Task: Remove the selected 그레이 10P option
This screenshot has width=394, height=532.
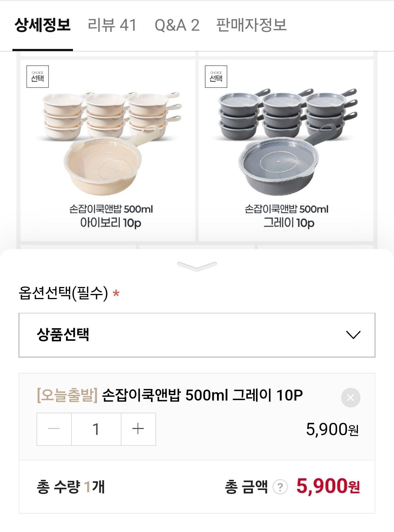Action: 351,398
